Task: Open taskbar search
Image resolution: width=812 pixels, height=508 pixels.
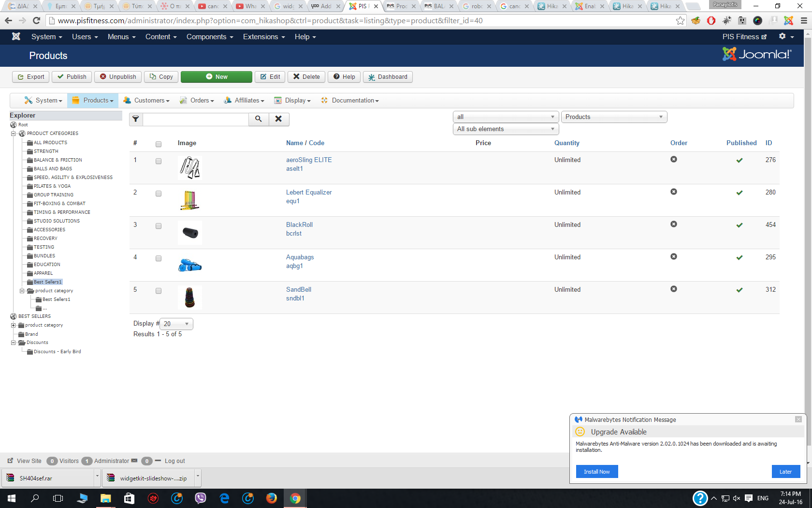Action: pyautogui.click(x=35, y=498)
